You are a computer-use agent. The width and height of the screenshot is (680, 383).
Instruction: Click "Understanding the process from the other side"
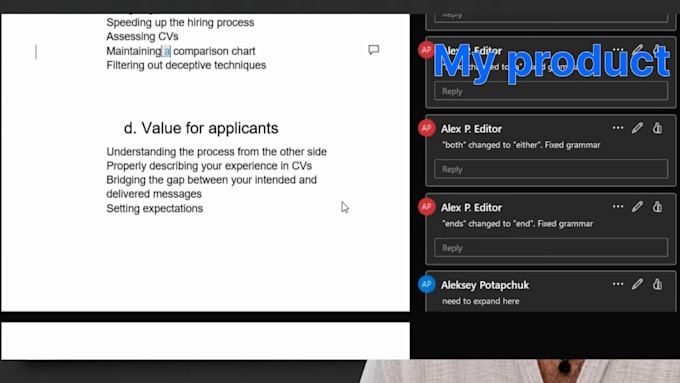(216, 152)
